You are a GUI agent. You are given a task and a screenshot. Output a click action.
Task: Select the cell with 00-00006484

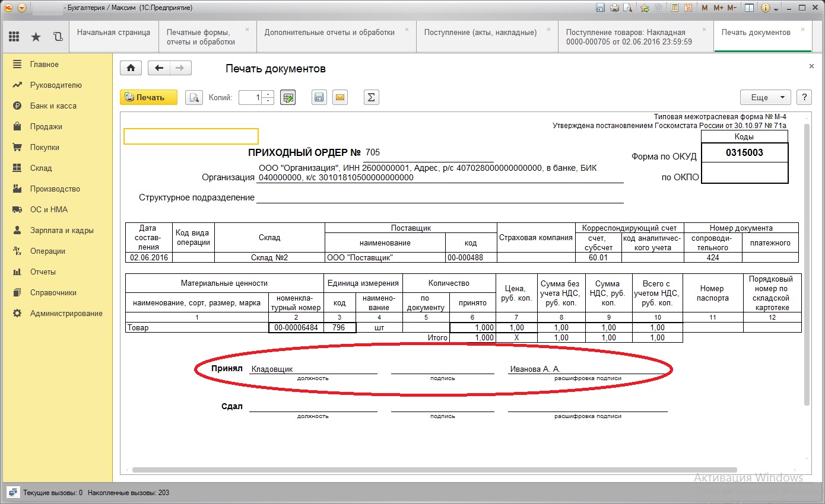pos(296,327)
